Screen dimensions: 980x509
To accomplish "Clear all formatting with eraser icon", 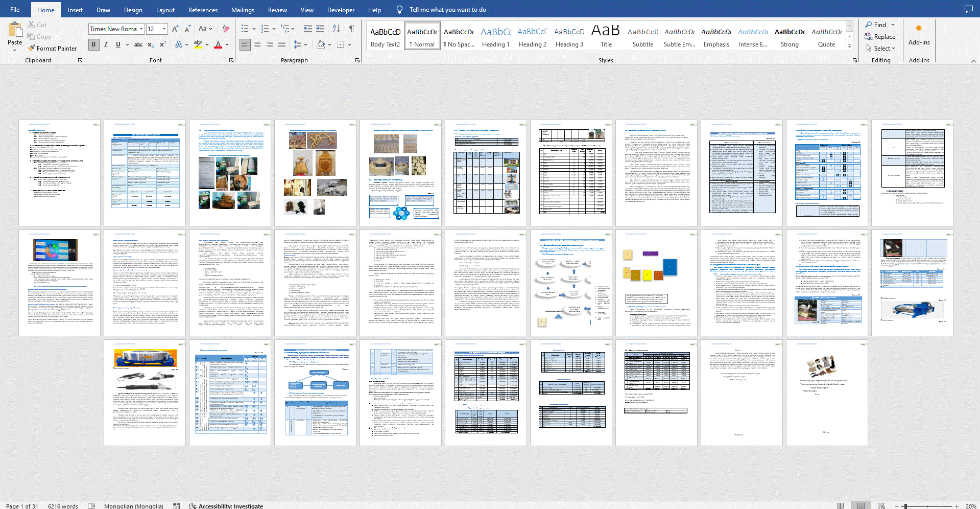I will click(226, 29).
